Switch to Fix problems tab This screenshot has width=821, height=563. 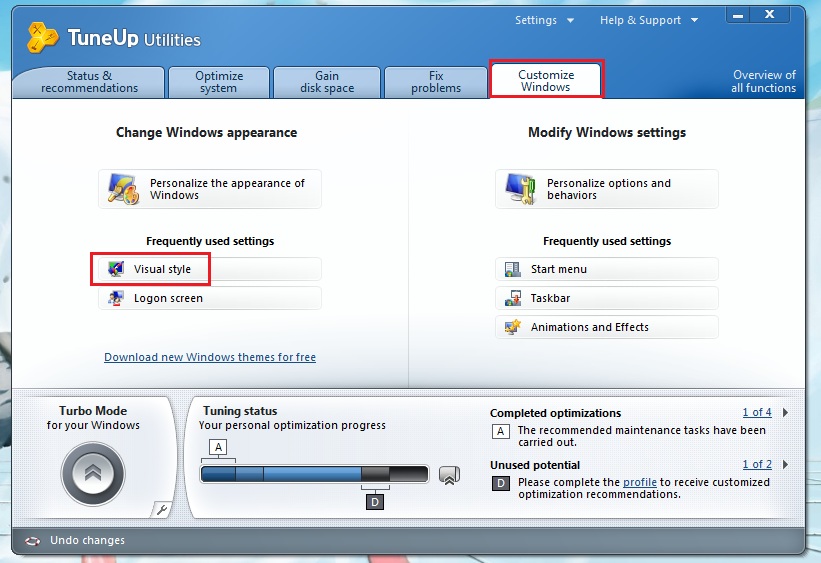coord(436,82)
